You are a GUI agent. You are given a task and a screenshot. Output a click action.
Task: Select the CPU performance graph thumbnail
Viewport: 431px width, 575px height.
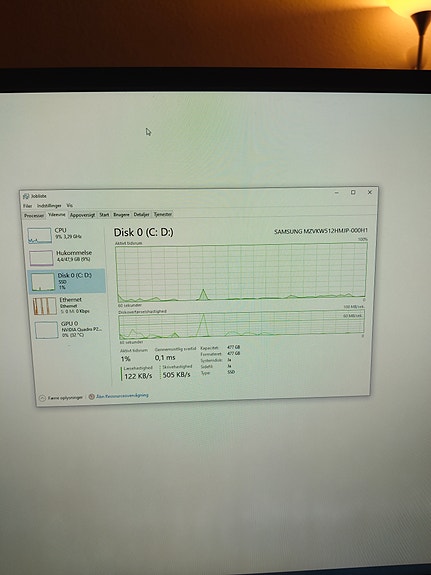click(x=40, y=235)
